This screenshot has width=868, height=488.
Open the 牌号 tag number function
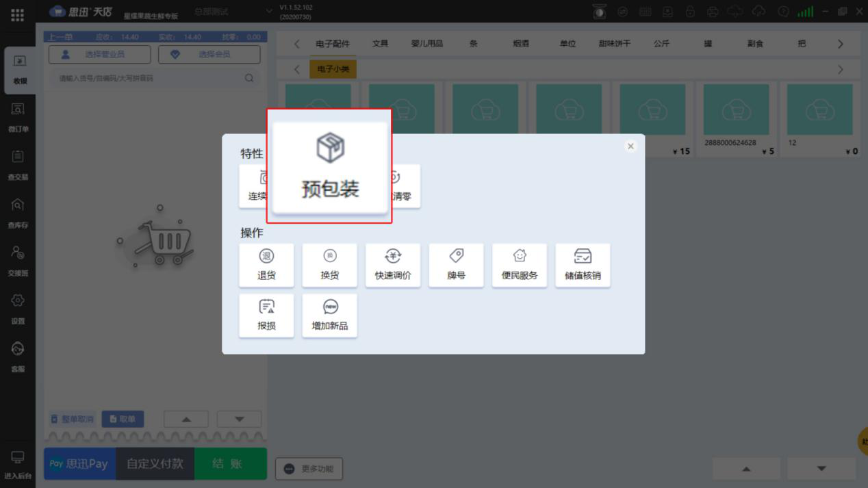point(456,265)
